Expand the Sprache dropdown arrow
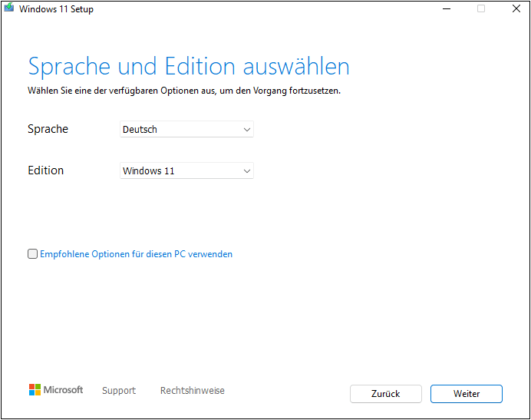 pos(246,130)
